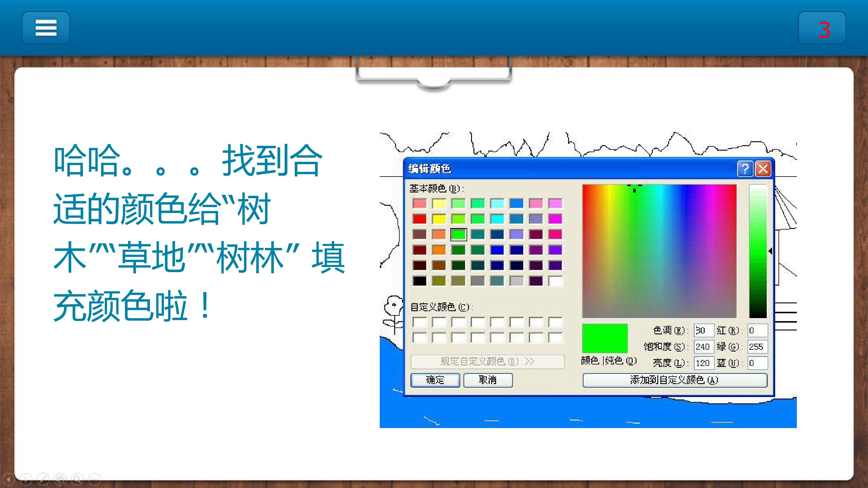Pick the pure red basic color swatch
The width and height of the screenshot is (868, 488).
420,219
